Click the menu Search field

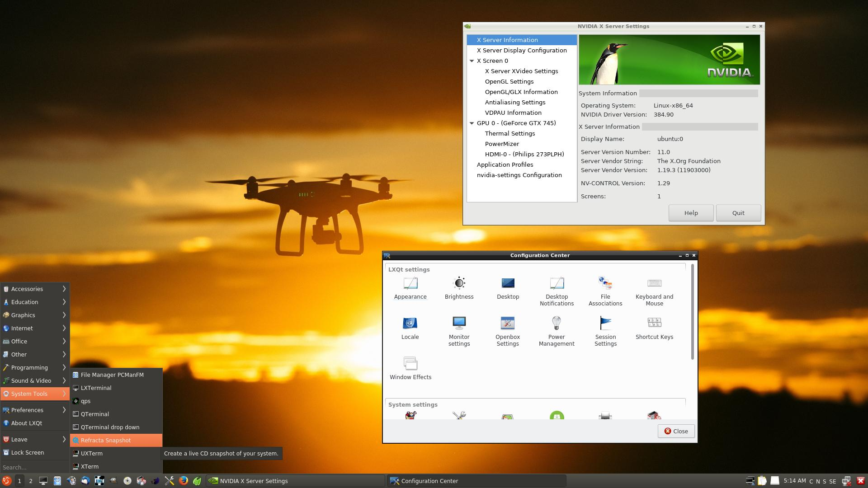[x=35, y=467]
